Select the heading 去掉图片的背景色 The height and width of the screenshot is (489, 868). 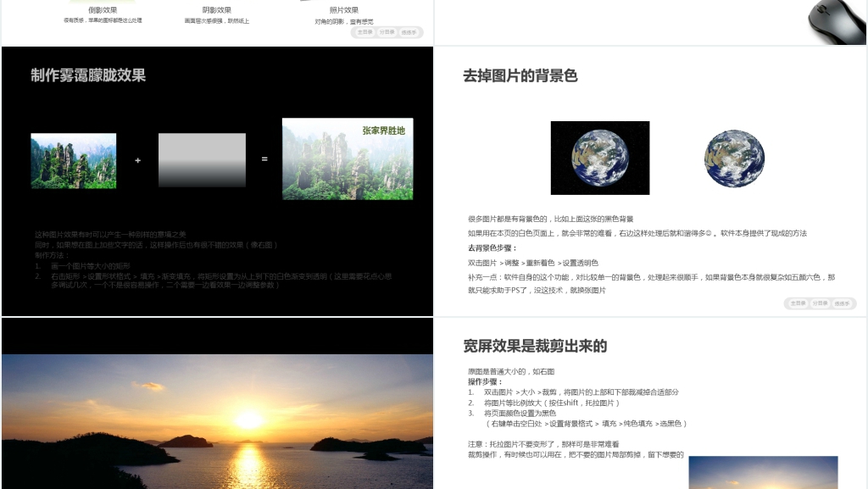pyautogui.click(x=520, y=75)
